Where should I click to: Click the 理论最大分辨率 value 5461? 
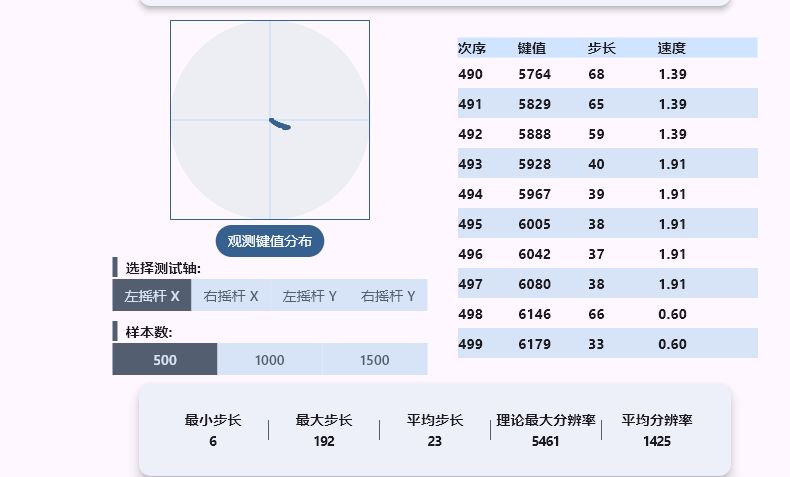tap(546, 441)
